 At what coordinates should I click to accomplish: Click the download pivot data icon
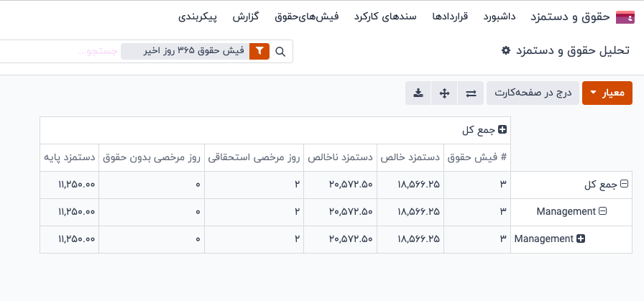(x=418, y=93)
